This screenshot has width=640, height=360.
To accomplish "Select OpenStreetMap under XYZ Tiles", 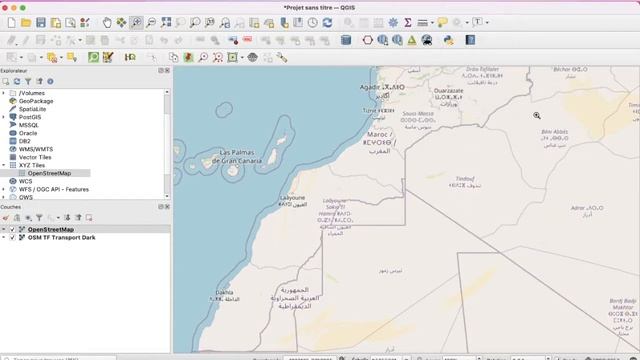I will coord(49,173).
